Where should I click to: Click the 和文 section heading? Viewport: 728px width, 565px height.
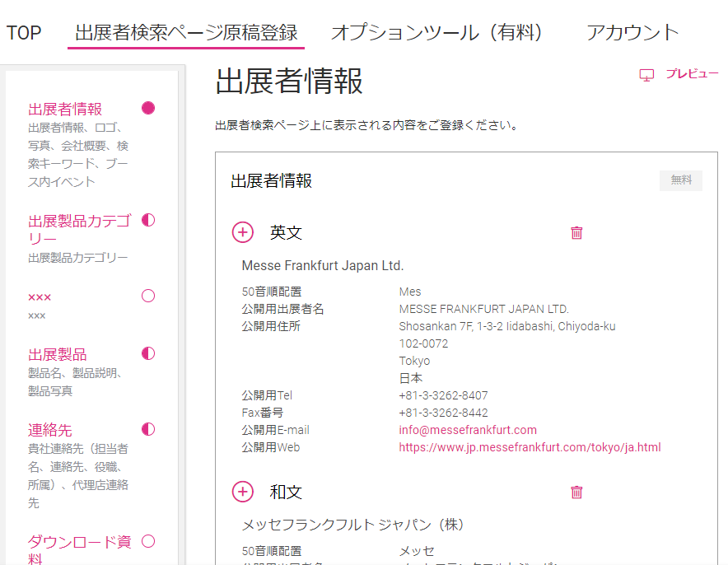click(x=286, y=493)
